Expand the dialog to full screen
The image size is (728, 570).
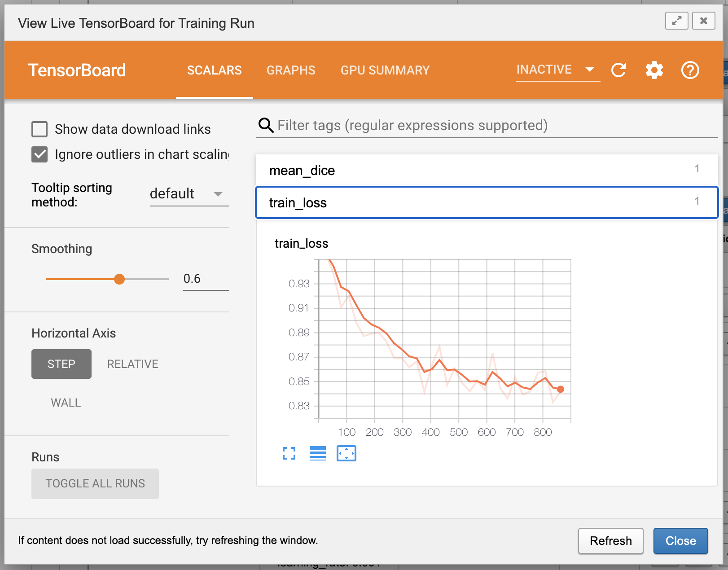(676, 21)
